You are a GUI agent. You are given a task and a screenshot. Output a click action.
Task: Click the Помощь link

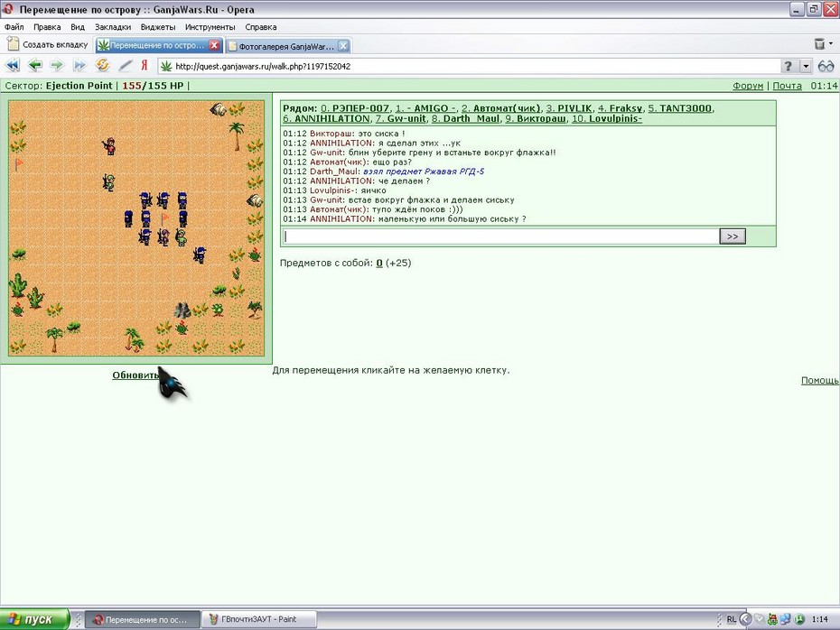tap(819, 380)
